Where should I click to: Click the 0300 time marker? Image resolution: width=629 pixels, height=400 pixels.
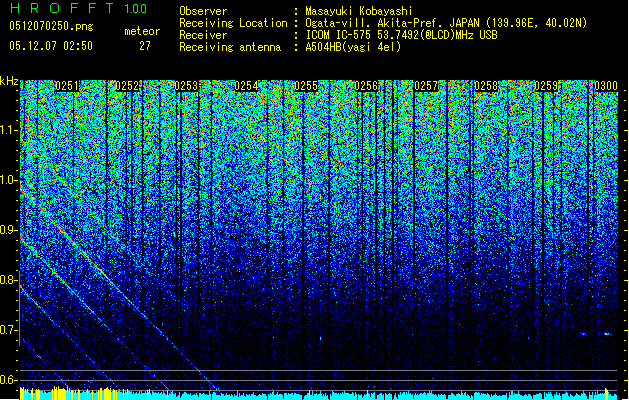tap(606, 86)
